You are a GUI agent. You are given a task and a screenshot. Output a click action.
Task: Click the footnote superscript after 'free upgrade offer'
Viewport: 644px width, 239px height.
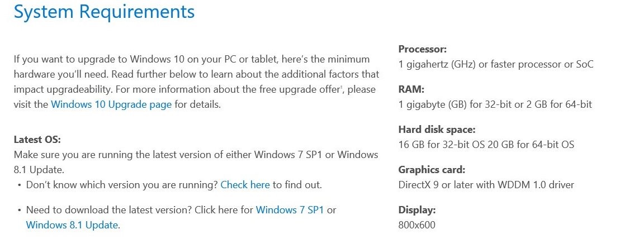click(341, 87)
